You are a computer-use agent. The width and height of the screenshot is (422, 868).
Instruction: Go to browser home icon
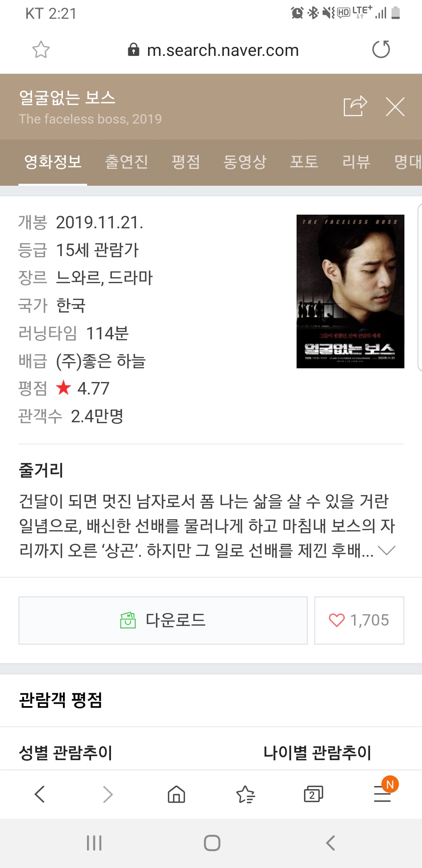[x=176, y=794]
